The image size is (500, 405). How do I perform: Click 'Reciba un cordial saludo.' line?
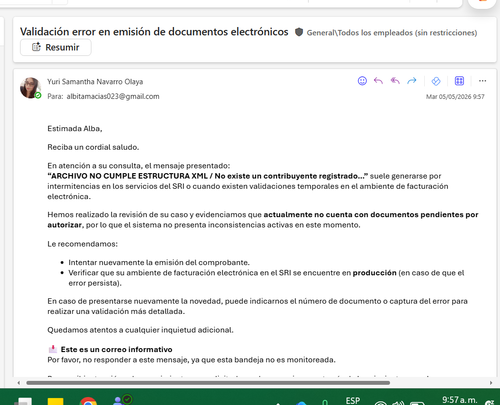(93, 147)
